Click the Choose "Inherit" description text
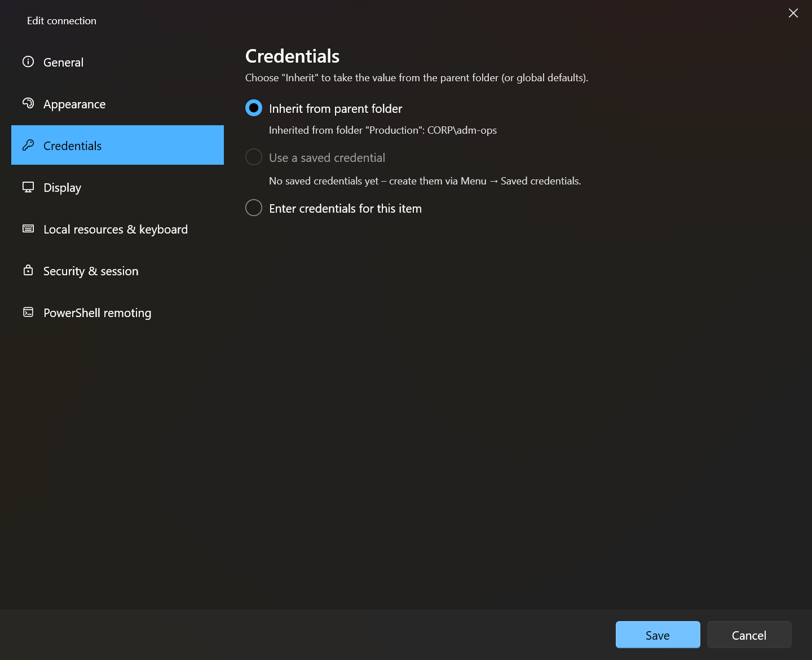This screenshot has height=660, width=812. coord(417,78)
